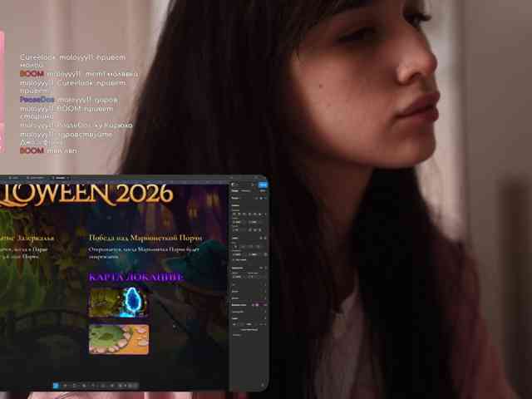Viewport: 532px width, 399px height.
Task: Select the blue Move tool in bottom toolbar
Action: pos(56,386)
